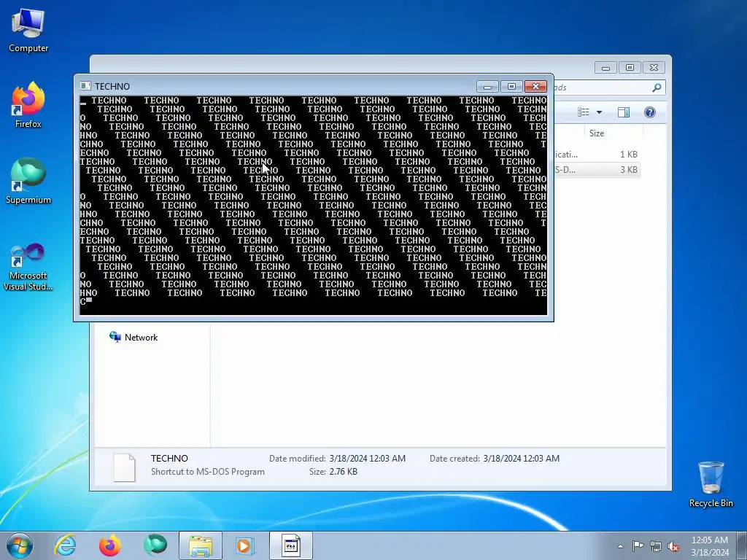Launch Firefox from the desktop shortcut
This screenshot has width=747, height=560.
click(x=28, y=106)
